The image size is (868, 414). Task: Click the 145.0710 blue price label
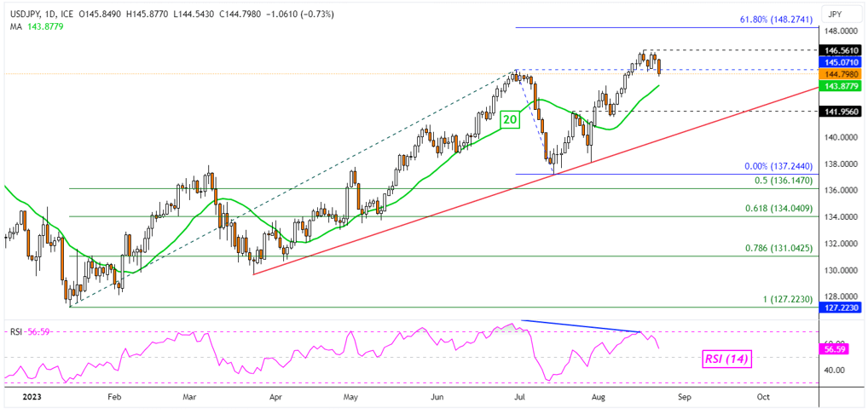pos(841,62)
